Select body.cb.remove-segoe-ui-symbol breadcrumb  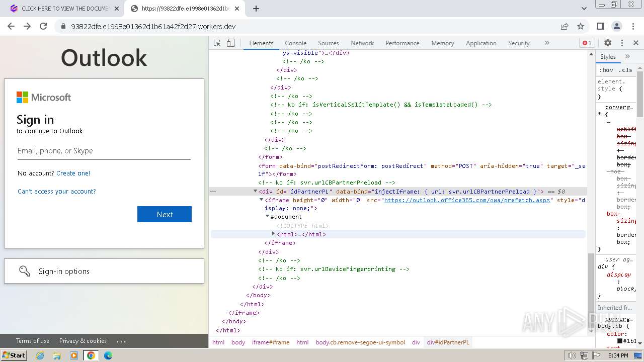pos(360,342)
